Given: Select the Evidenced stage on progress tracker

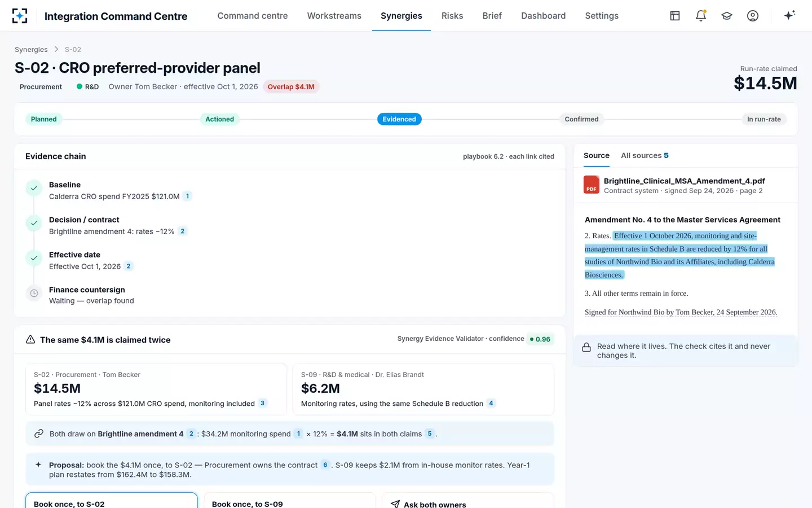Looking at the screenshot, I should click(399, 119).
